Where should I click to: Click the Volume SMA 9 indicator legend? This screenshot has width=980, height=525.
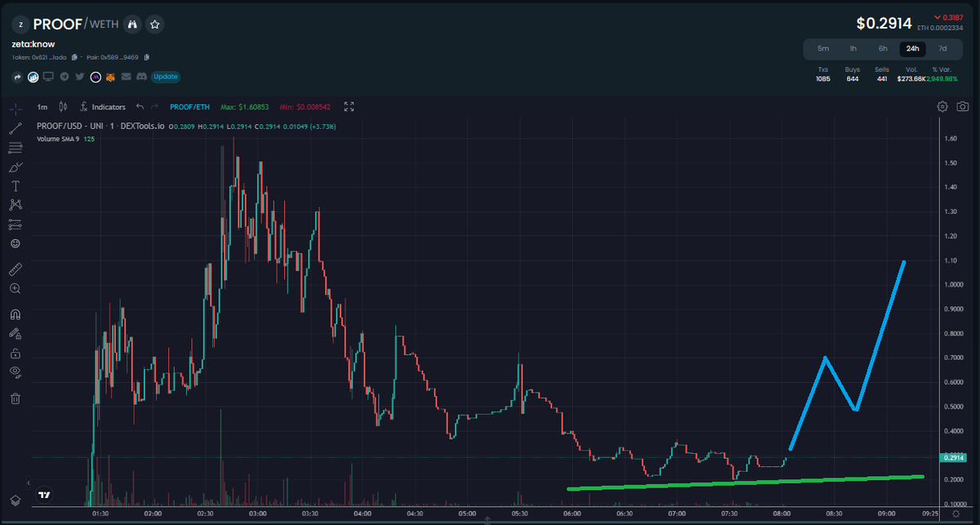coord(66,139)
